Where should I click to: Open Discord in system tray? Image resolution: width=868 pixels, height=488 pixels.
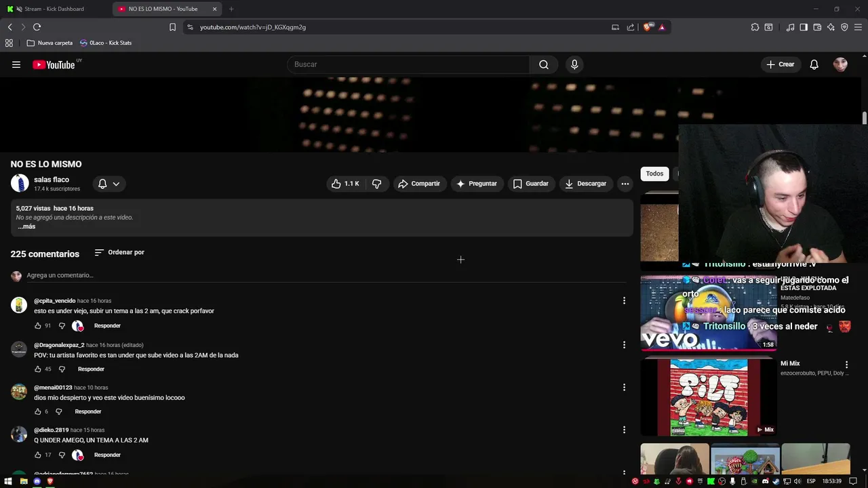point(766,481)
